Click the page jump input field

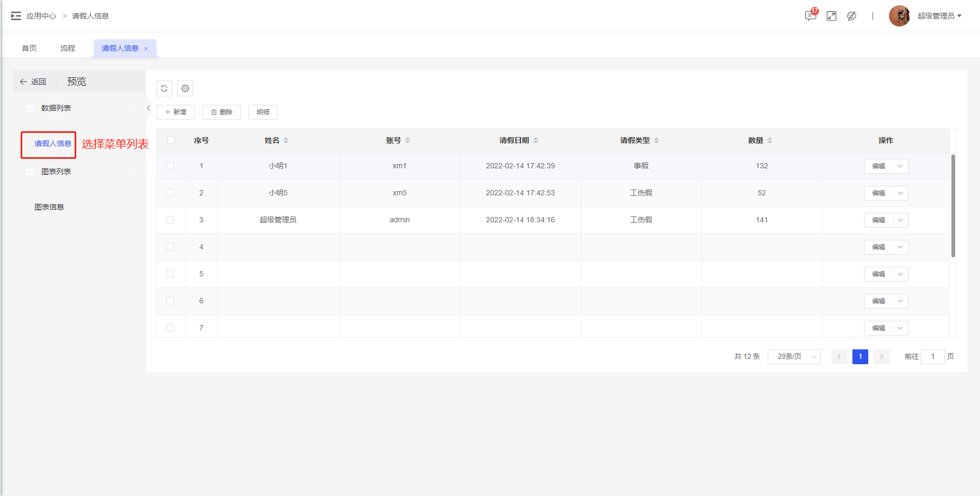tap(932, 356)
